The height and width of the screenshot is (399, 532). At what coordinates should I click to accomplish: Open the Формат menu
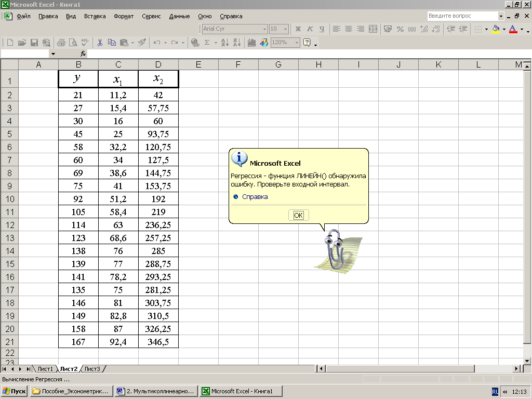(124, 16)
